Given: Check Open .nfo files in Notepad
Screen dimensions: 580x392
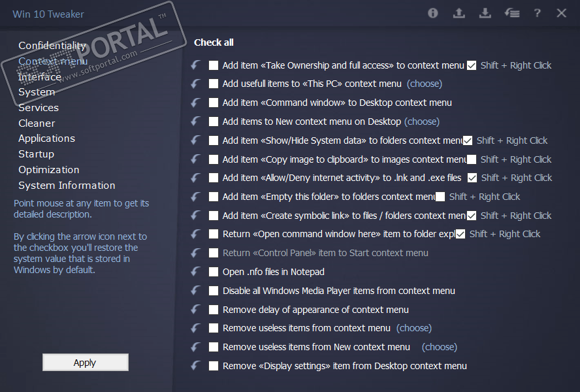Looking at the screenshot, I should (214, 272).
